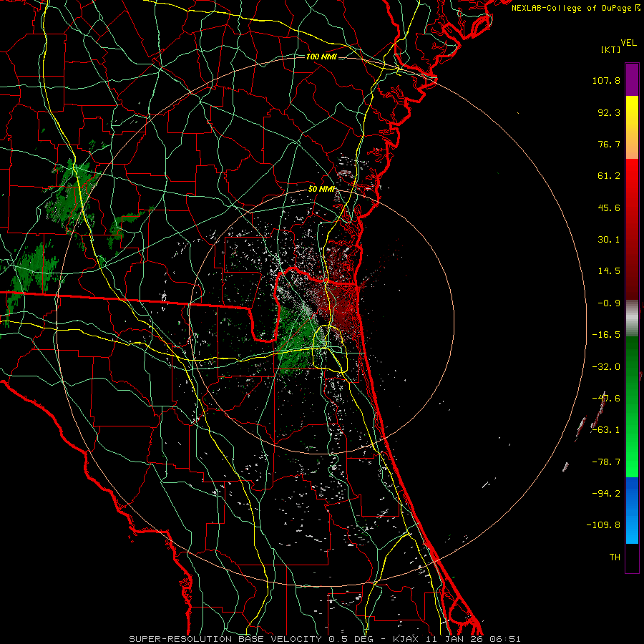Screen dimensions: 644x644
Task: Click the -78.7 velocity scale value
Action: pyautogui.click(x=606, y=462)
